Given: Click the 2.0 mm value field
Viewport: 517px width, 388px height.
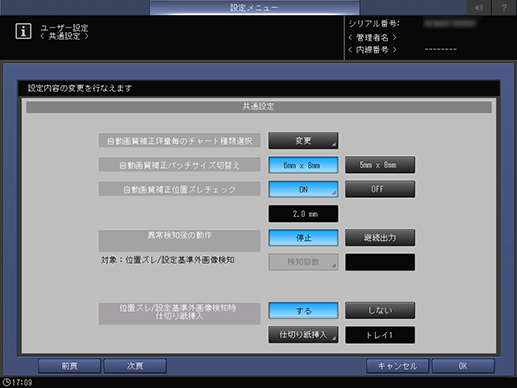Looking at the screenshot, I should pyautogui.click(x=303, y=214).
